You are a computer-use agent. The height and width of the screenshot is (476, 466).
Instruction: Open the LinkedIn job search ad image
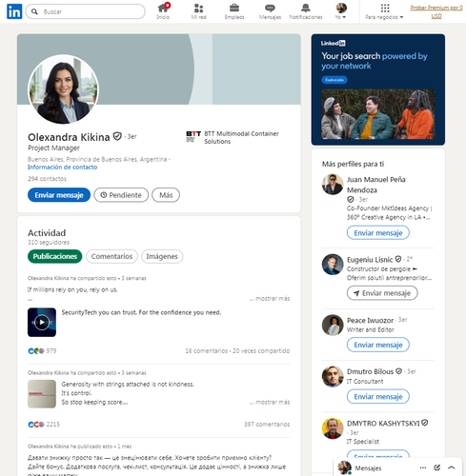(x=378, y=114)
